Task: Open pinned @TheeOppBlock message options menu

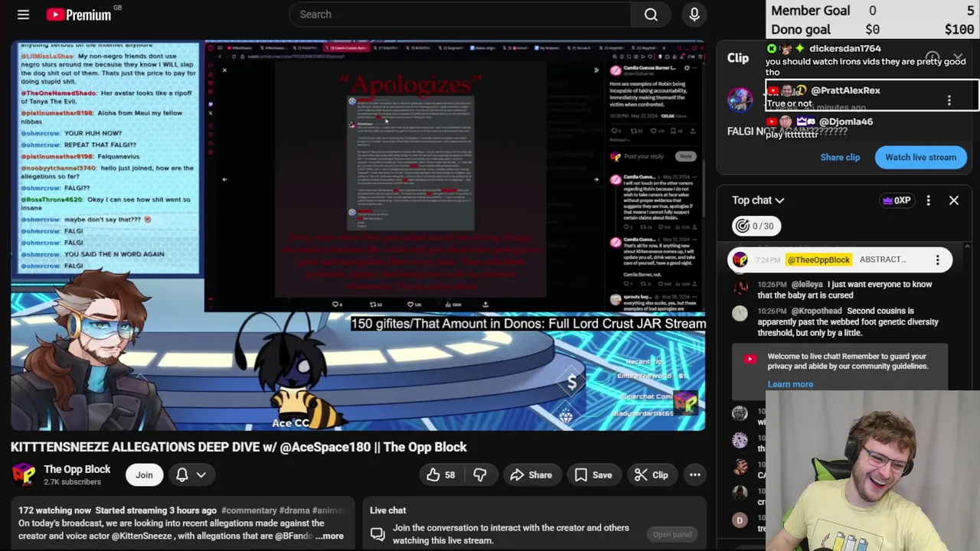Action: [937, 260]
